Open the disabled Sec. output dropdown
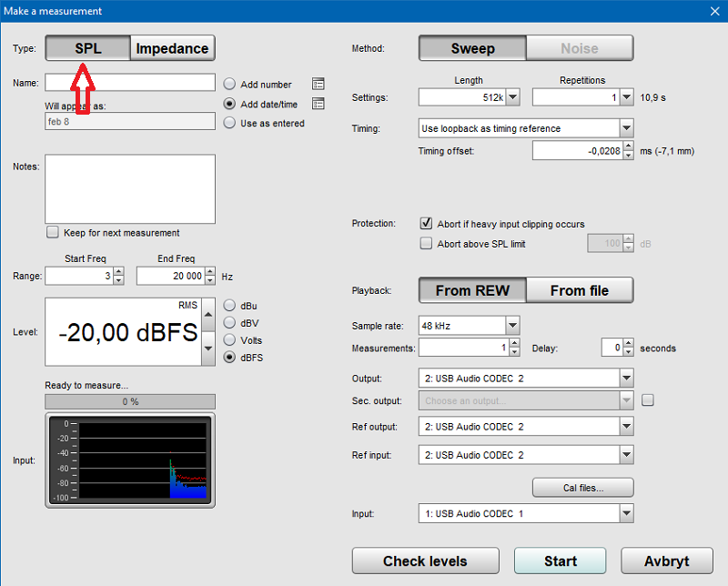 (x=627, y=400)
